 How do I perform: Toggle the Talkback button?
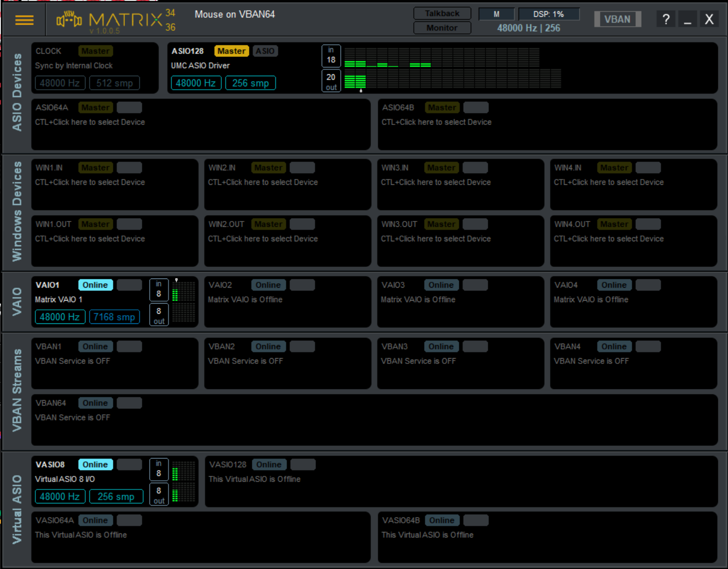[x=442, y=14]
